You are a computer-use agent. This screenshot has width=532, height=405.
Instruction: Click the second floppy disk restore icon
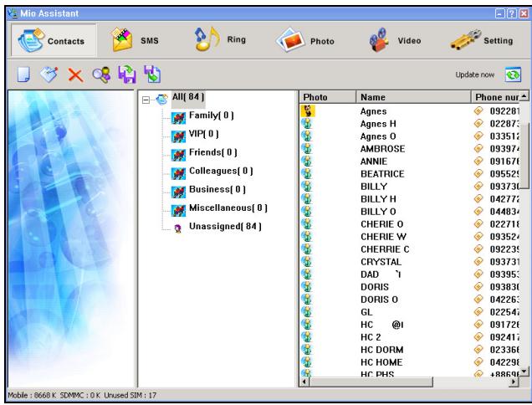(x=152, y=74)
